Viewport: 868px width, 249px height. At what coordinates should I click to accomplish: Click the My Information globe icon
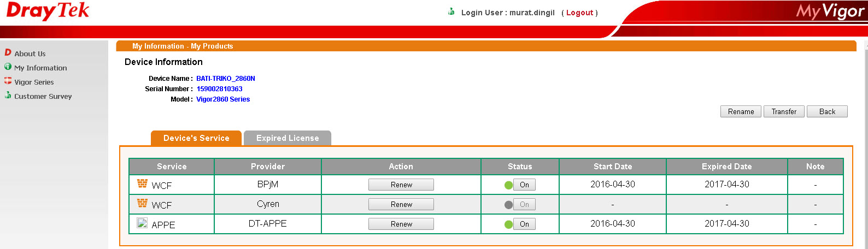click(x=8, y=67)
